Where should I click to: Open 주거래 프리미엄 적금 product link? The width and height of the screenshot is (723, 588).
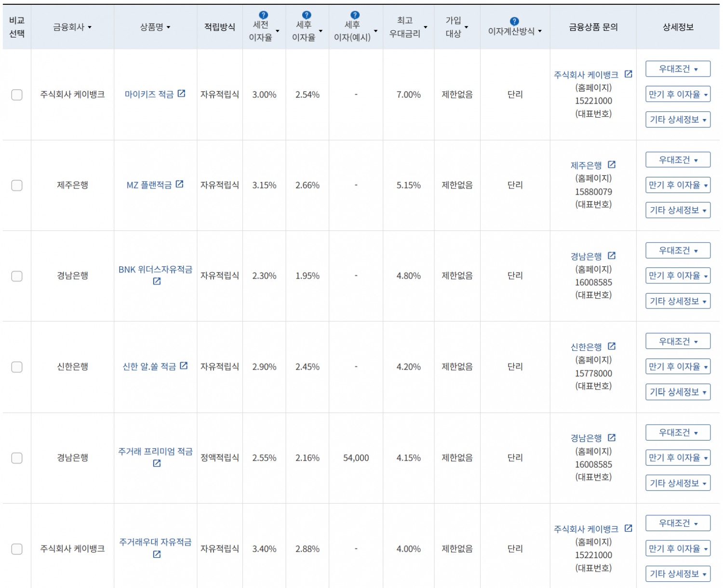155,452
